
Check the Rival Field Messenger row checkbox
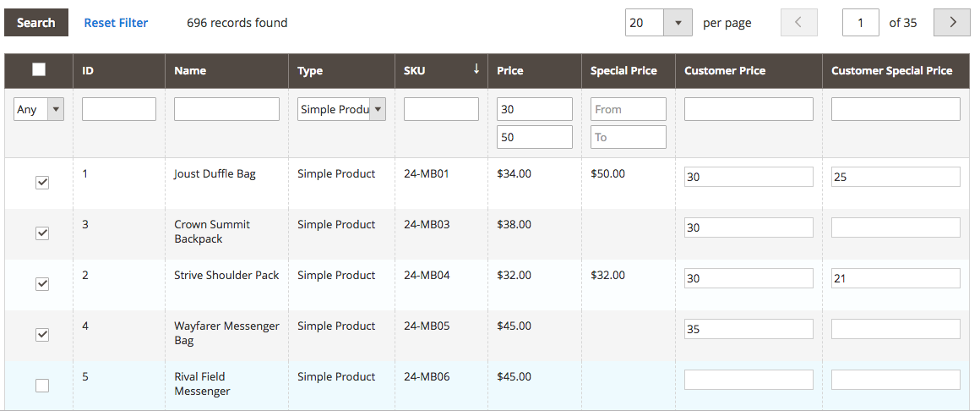click(x=42, y=386)
